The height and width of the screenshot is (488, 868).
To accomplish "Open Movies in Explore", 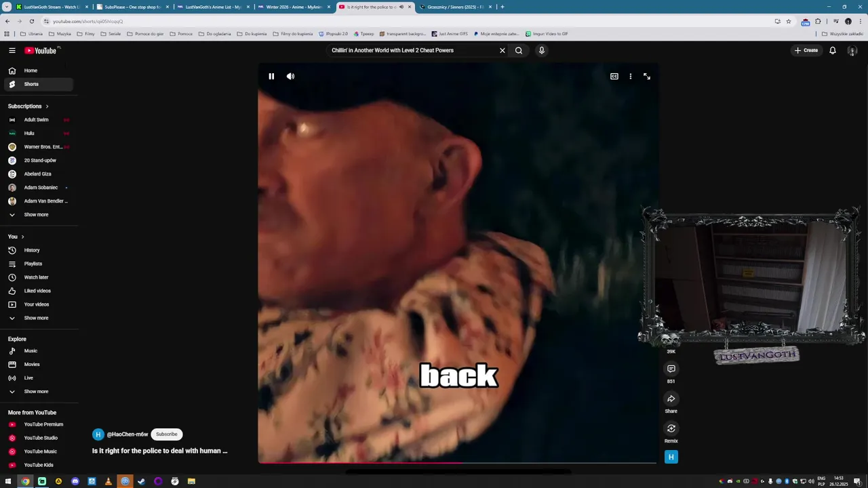I will click(x=39, y=365).
